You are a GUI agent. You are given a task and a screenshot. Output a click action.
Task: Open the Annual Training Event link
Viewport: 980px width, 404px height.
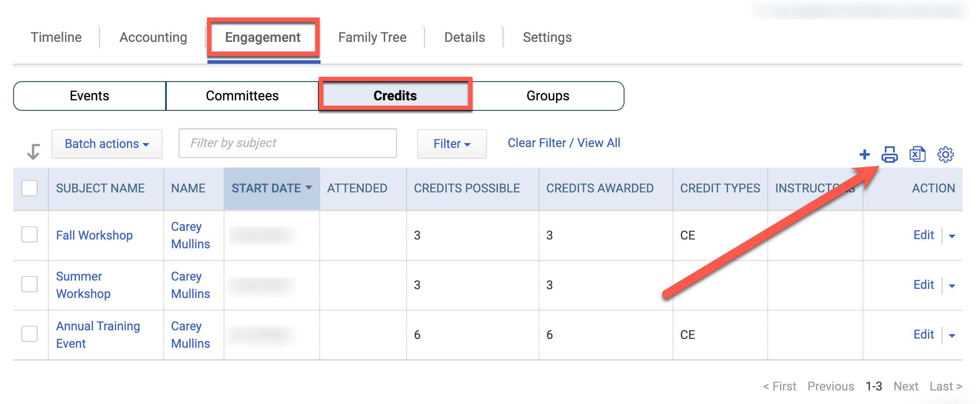point(98,335)
